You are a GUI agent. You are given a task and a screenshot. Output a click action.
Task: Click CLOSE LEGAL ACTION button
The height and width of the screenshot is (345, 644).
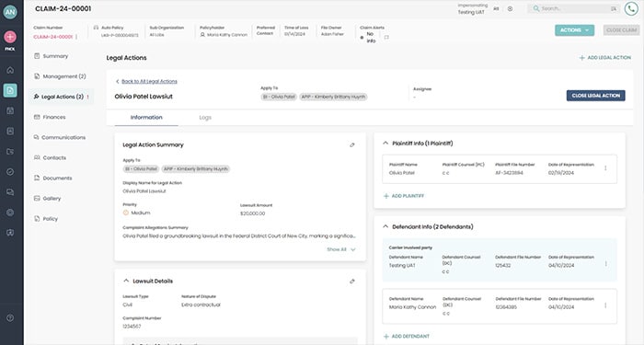coord(595,96)
